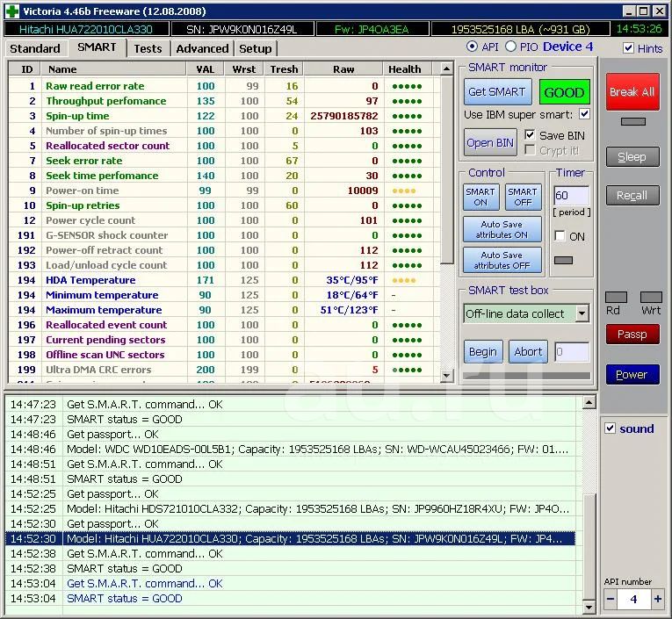The image size is (672, 619).
Task: Open the Advanced tab
Action: click(202, 48)
